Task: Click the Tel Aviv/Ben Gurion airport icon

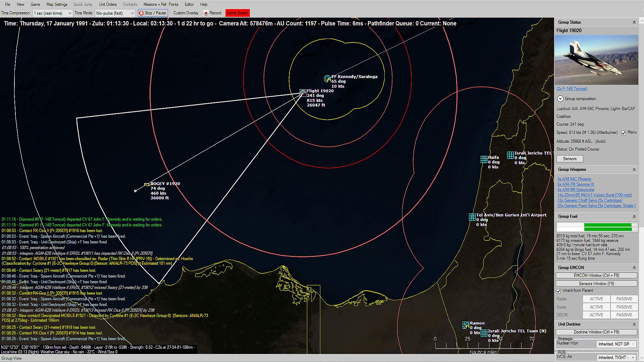Action: [472, 217]
